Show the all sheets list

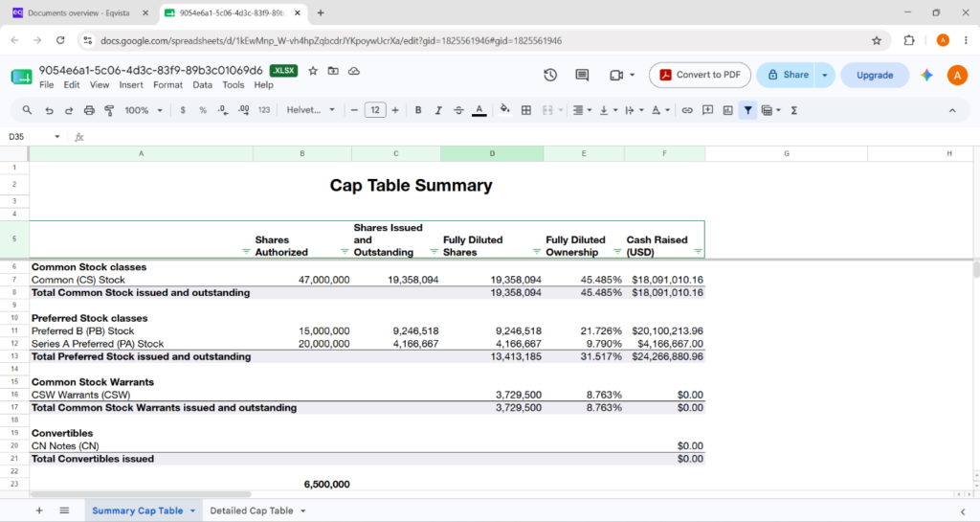click(64, 511)
